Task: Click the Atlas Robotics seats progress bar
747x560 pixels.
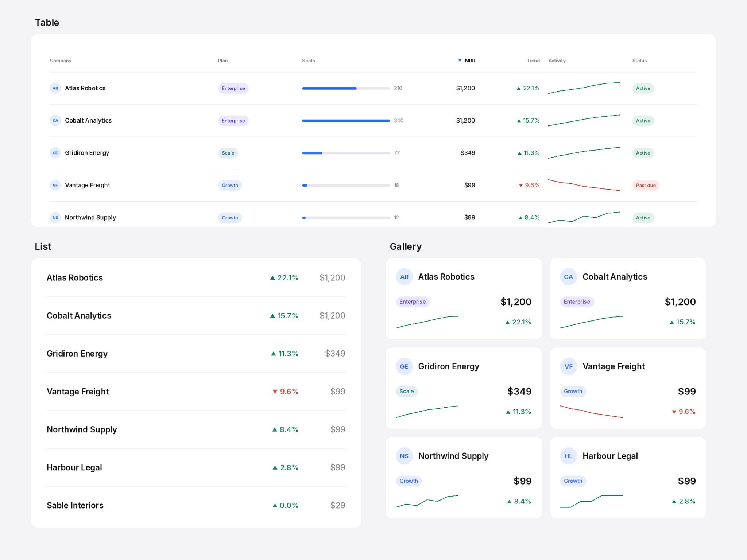Action: 346,88
